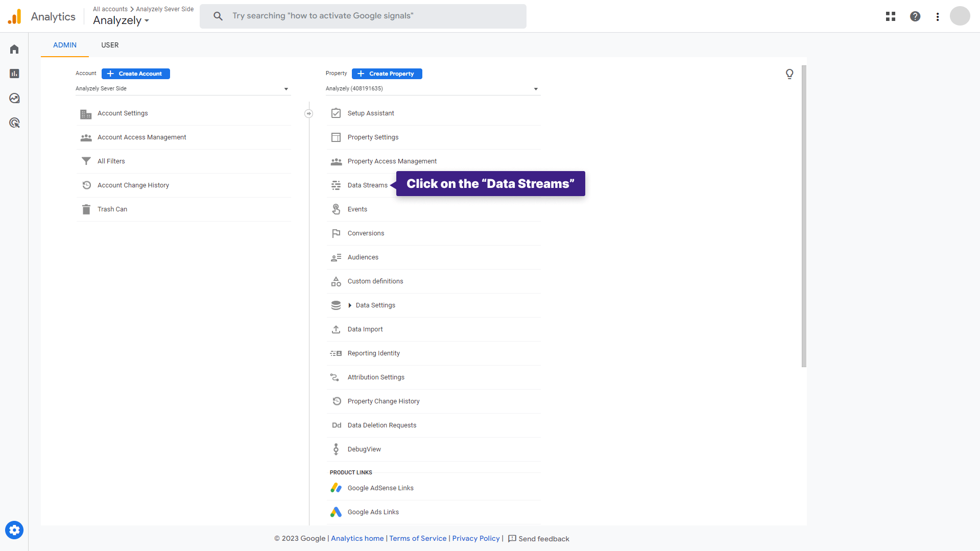980x551 pixels.
Task: Click the Dd Data Deletion Requests icon
Action: (337, 425)
